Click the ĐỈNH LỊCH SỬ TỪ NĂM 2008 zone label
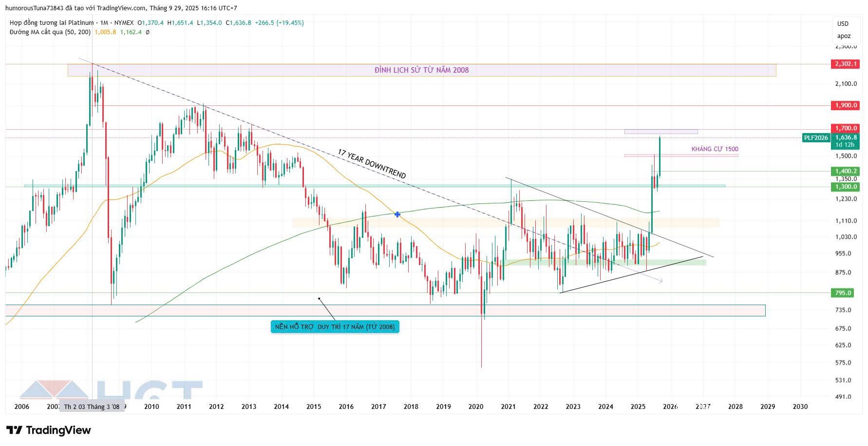This screenshot has height=446, width=868. click(421, 70)
